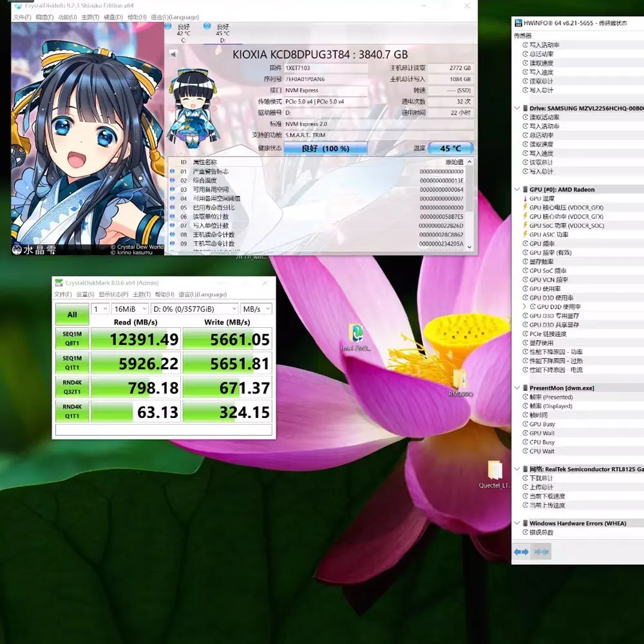Click the blue status circle for disk D:

(207, 26)
